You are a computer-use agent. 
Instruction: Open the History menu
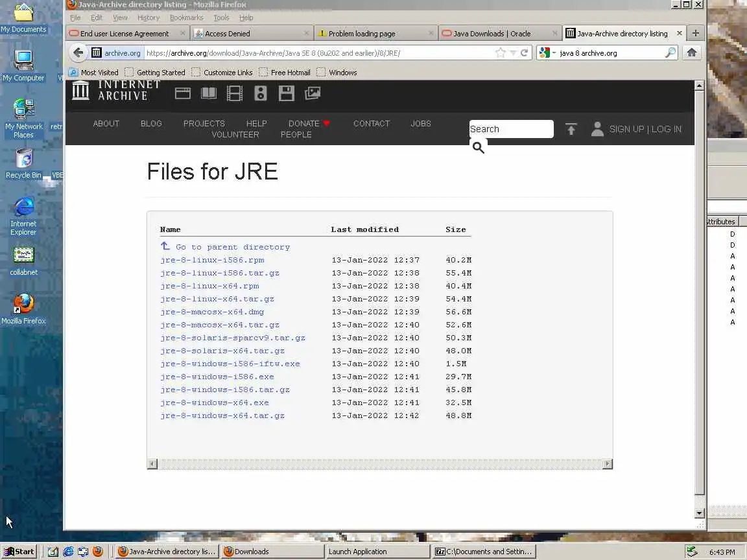(148, 17)
